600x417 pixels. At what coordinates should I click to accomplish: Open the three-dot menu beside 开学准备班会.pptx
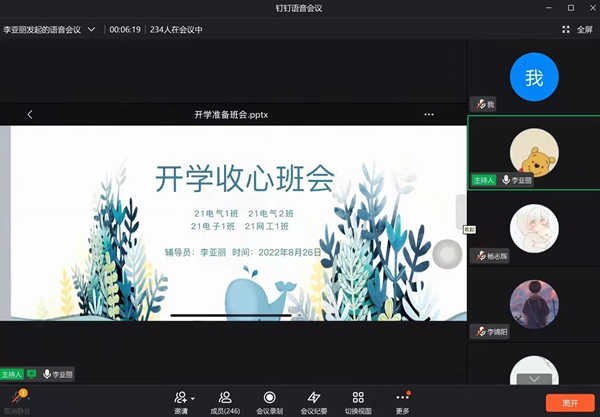tap(429, 114)
